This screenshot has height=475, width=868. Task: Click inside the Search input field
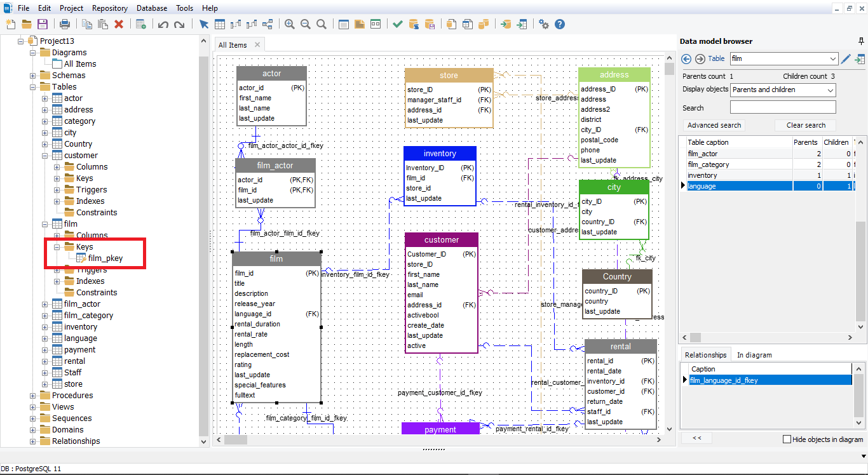[783, 107]
